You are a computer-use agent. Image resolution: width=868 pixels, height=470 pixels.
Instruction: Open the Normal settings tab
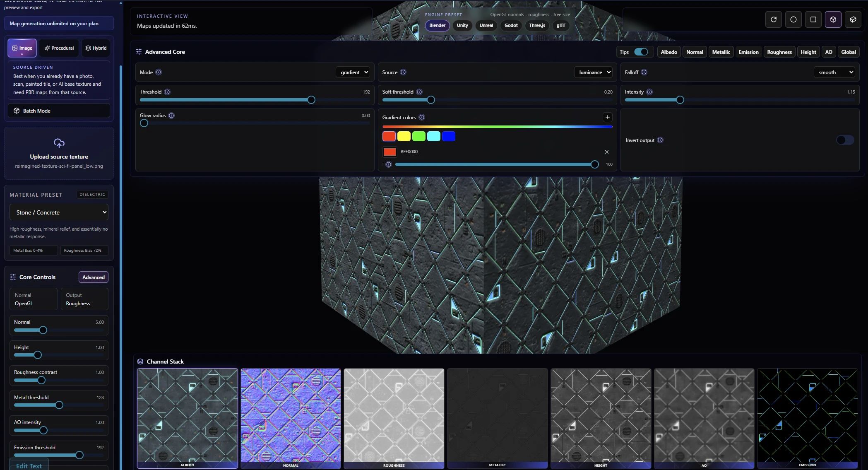tap(695, 52)
